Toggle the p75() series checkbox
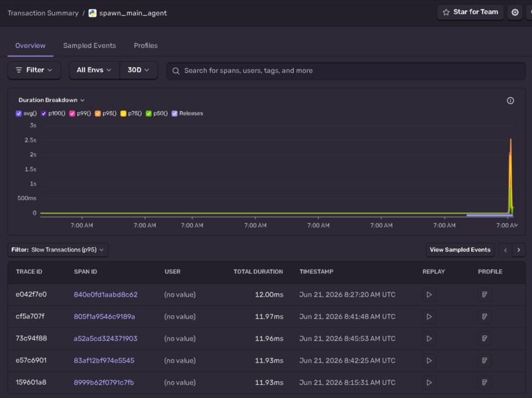 click(x=123, y=113)
